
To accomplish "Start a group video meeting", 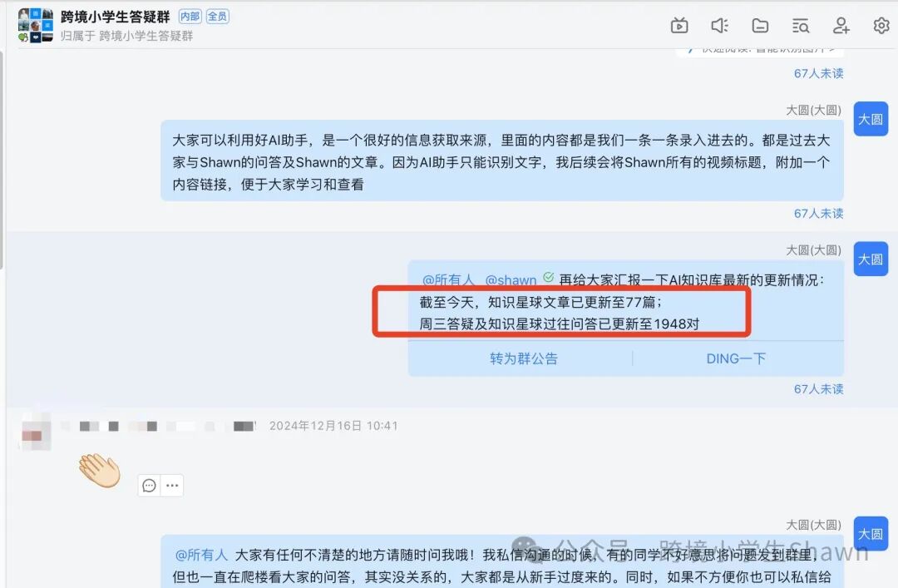I will tap(679, 26).
